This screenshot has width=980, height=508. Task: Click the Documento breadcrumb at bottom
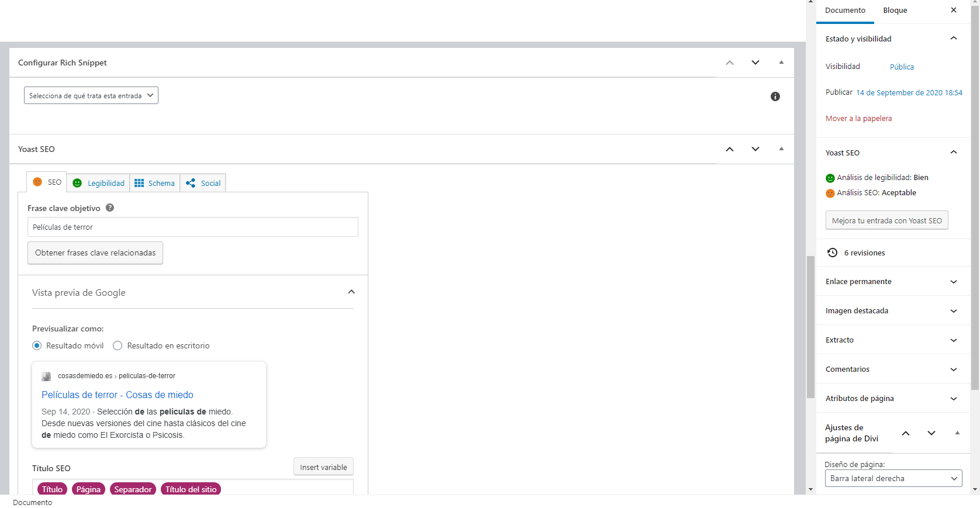pos(33,503)
